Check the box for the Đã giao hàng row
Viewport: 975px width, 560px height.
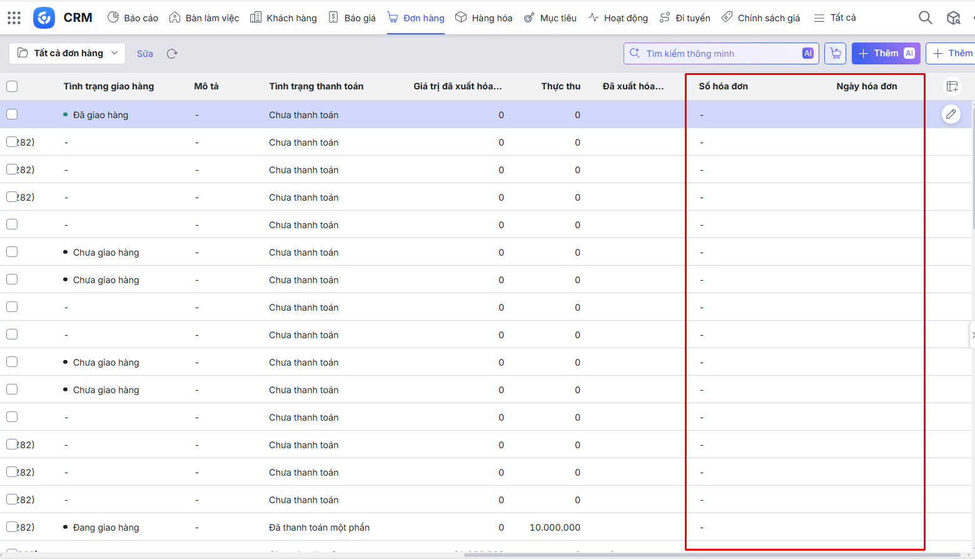12,114
